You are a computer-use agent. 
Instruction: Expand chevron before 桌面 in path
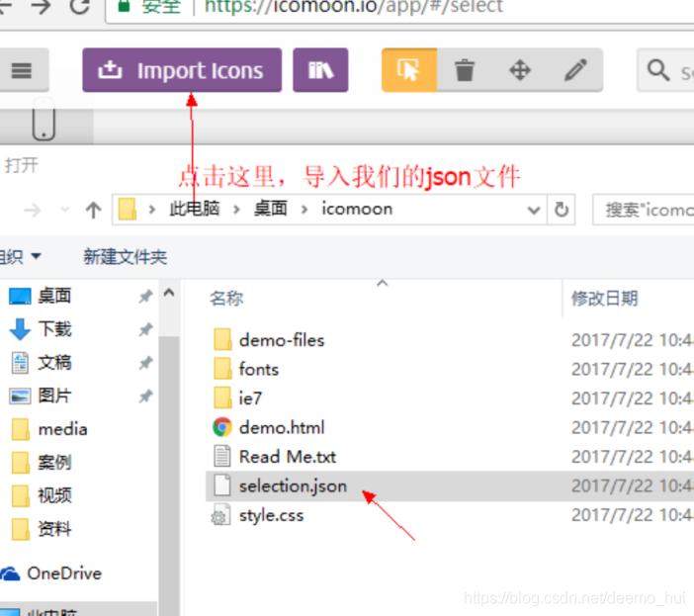(237, 209)
